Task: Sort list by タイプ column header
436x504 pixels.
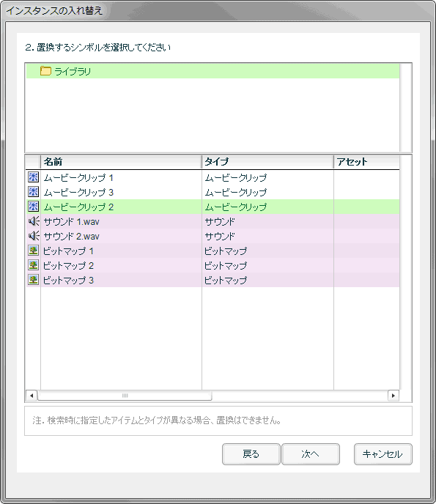Action: [x=267, y=162]
